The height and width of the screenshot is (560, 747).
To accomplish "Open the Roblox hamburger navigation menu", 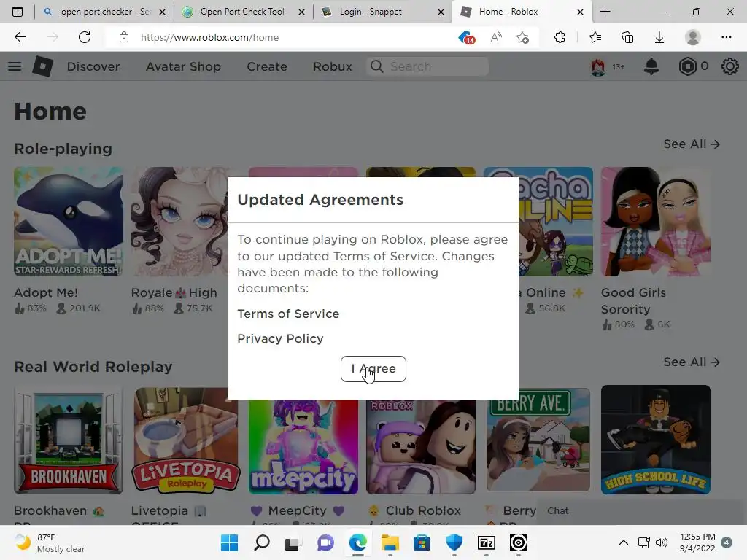I will (15, 66).
